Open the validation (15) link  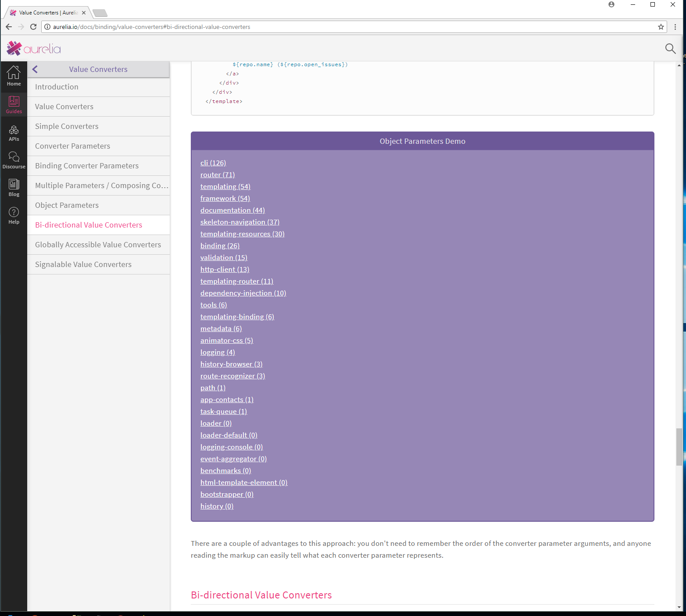(224, 257)
